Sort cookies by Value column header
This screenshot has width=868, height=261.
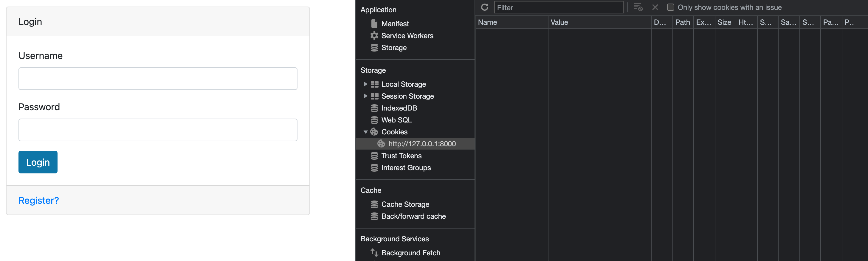(599, 22)
